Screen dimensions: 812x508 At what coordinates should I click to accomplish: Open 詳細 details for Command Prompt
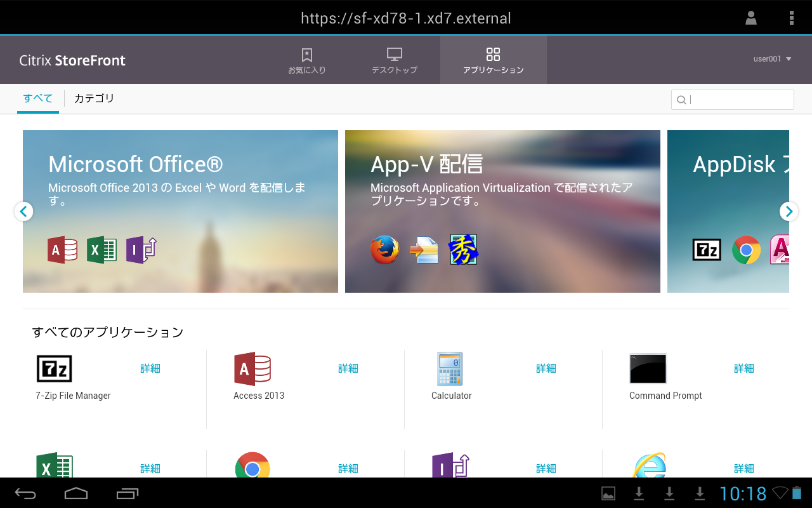point(744,368)
